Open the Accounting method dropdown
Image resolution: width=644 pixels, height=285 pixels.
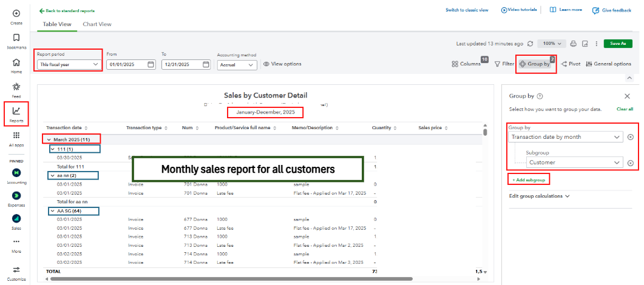pyautogui.click(x=237, y=64)
